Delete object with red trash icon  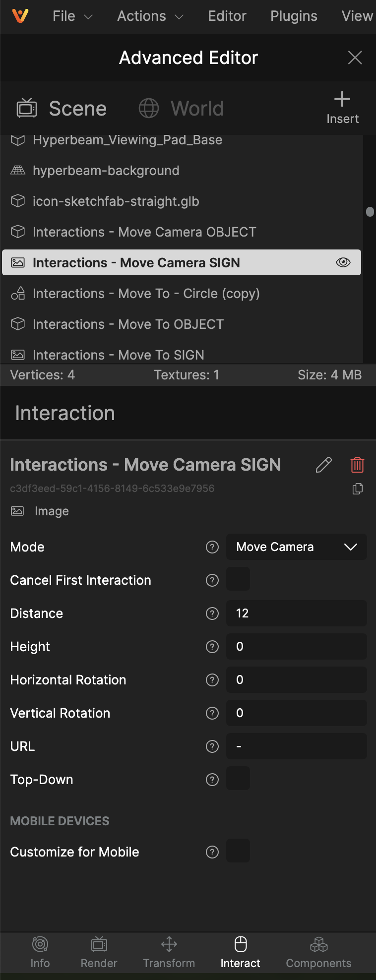357,465
